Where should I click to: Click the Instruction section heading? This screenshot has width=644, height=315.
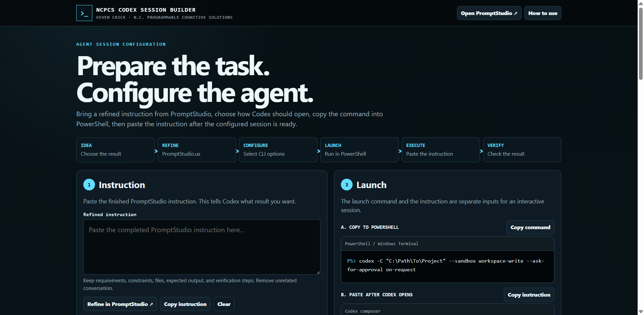[122, 185]
